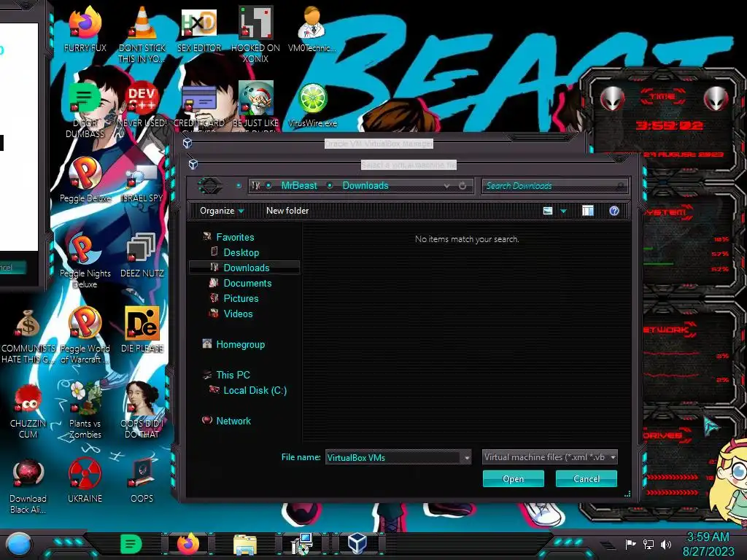
Task: Open the COMMUNISTS HATE THIS money bag icon
Action: tap(28, 336)
